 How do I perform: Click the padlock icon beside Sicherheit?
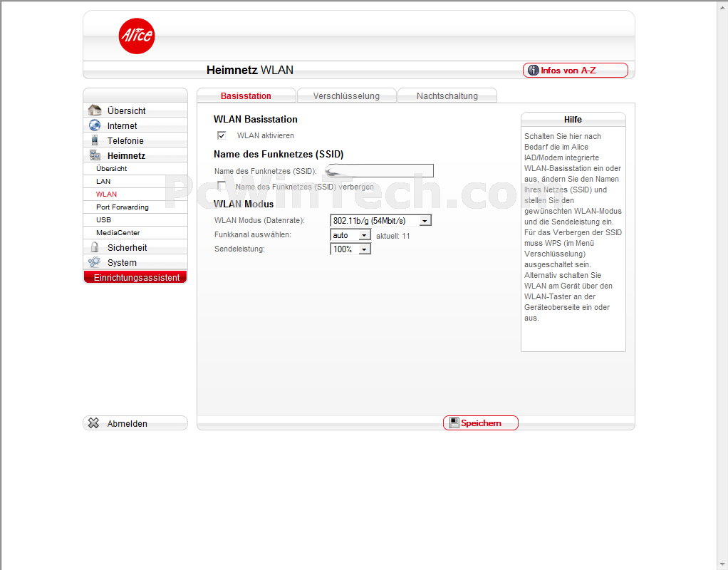[94, 247]
